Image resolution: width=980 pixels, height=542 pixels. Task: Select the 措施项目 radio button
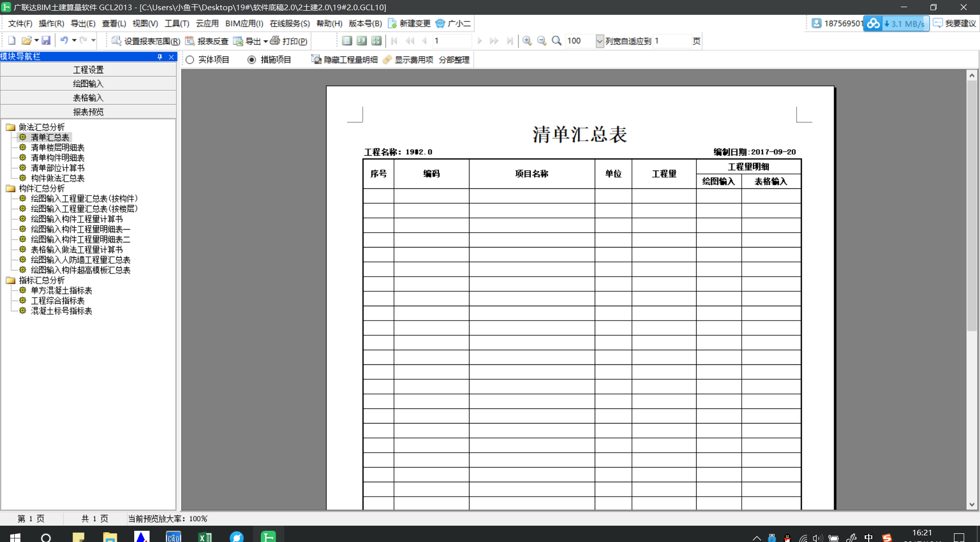click(252, 60)
